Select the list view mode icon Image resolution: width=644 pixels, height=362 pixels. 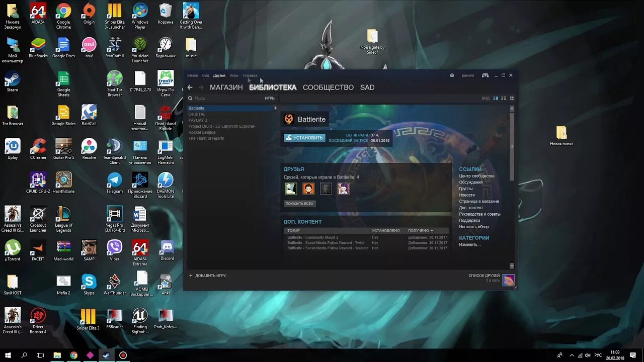[x=504, y=98]
